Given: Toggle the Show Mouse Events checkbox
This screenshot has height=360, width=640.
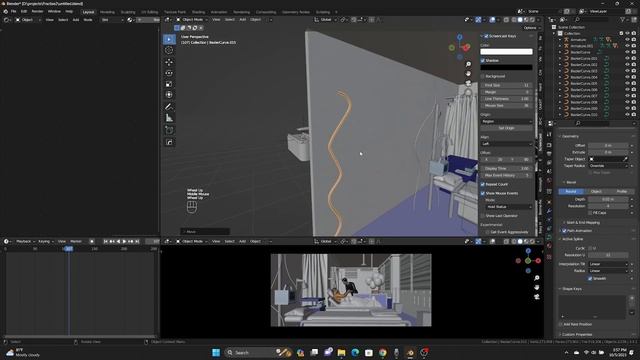Looking at the screenshot, I should (483, 193).
